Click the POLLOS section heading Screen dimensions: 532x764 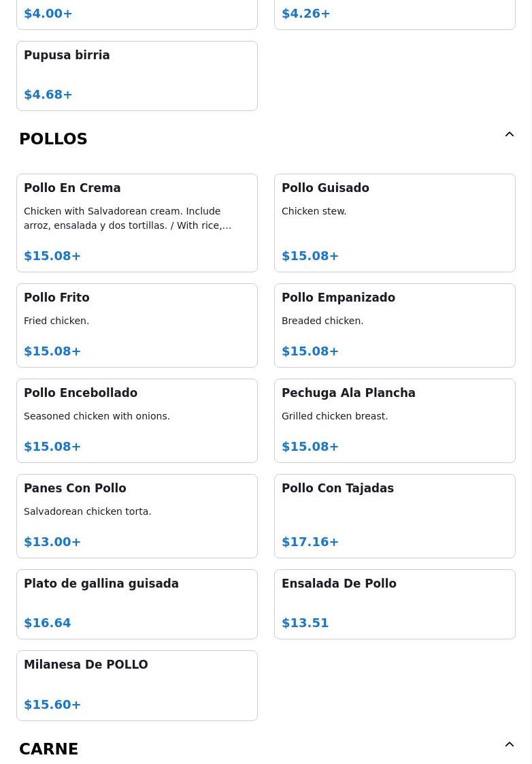(x=53, y=139)
